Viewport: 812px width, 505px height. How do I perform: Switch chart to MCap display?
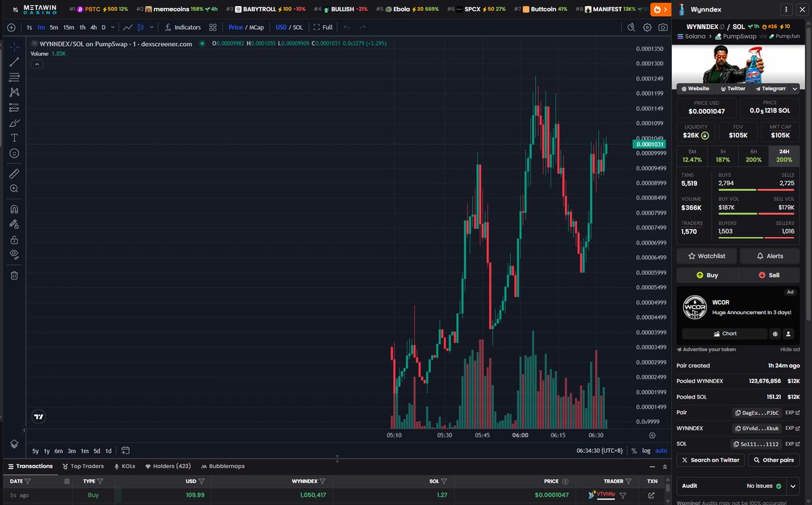256,27
